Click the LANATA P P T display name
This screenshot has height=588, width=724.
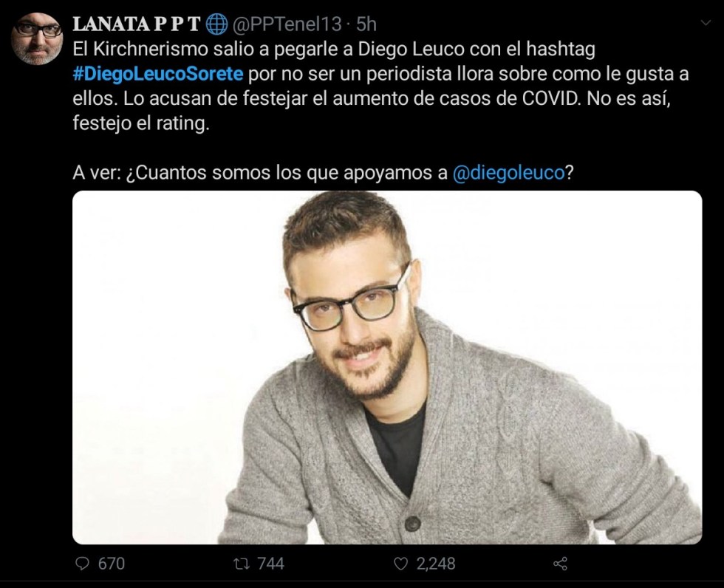click(x=137, y=24)
